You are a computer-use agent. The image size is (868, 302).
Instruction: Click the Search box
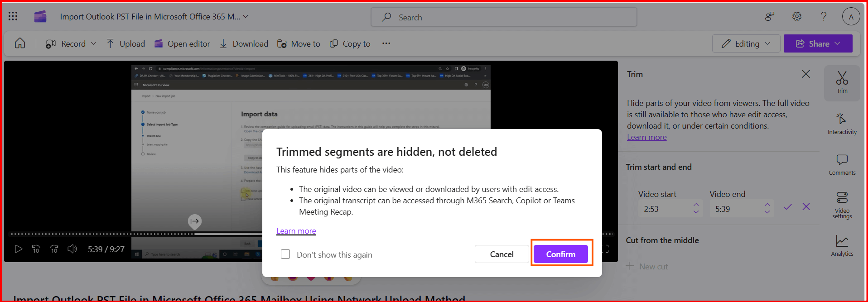pos(504,17)
